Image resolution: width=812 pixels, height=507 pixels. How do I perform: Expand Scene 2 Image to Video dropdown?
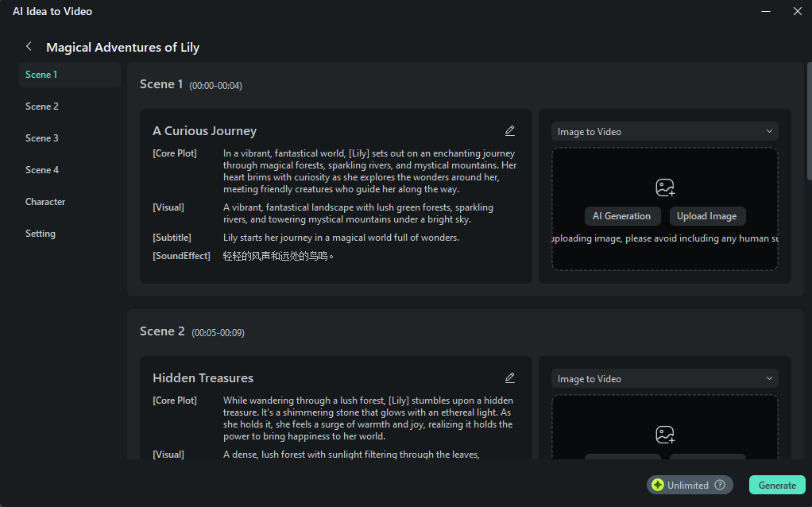point(665,379)
